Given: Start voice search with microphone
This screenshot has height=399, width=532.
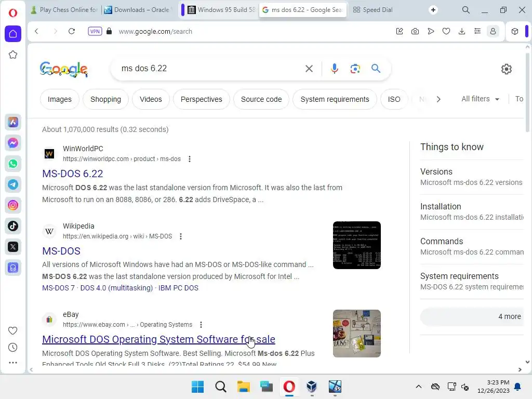Looking at the screenshot, I should (x=334, y=69).
